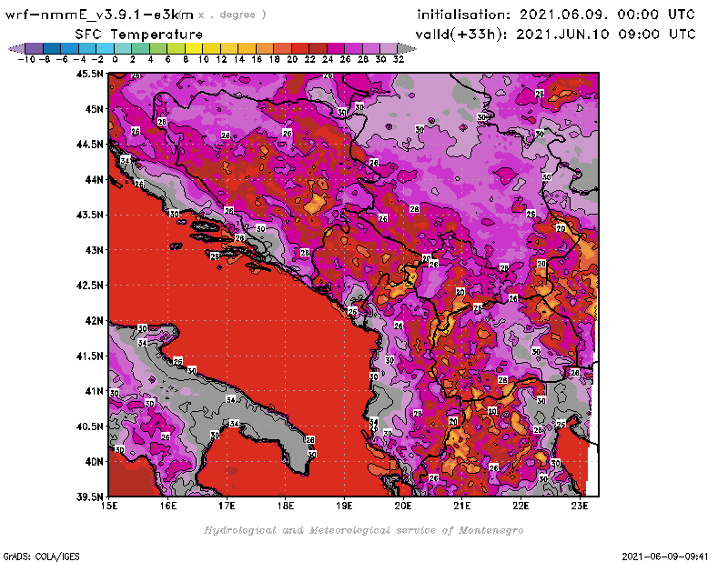Viewport: 728px width, 562px height.
Task: Click the '45.5N' latitude label
Action: pos(89,74)
